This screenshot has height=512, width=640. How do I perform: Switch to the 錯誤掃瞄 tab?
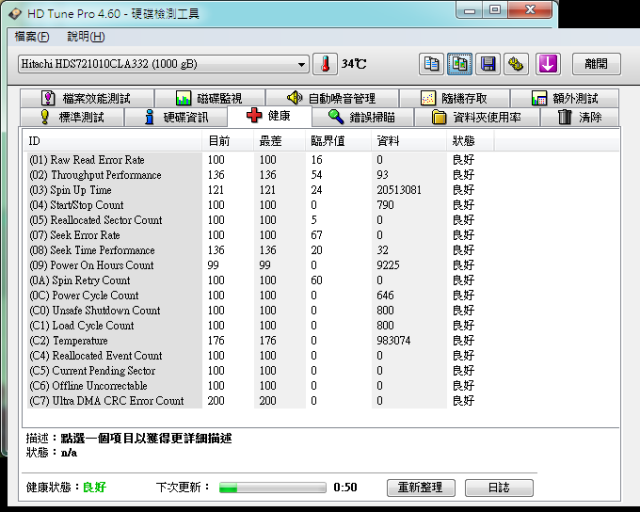[x=363, y=117]
